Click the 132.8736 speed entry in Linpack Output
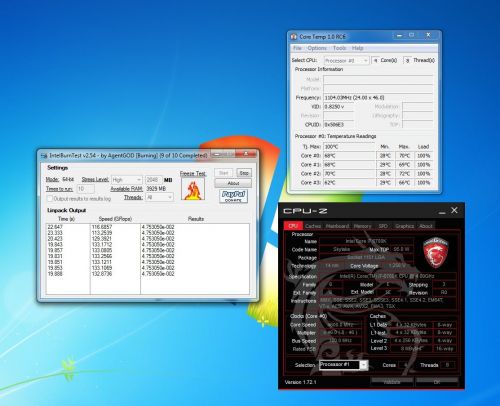500x406 pixels. coord(102,274)
